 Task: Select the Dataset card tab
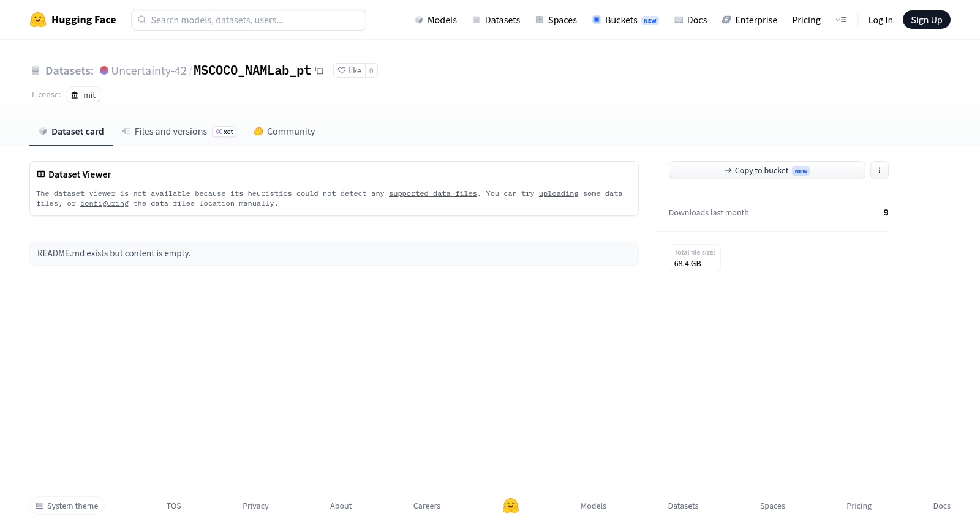(x=71, y=132)
